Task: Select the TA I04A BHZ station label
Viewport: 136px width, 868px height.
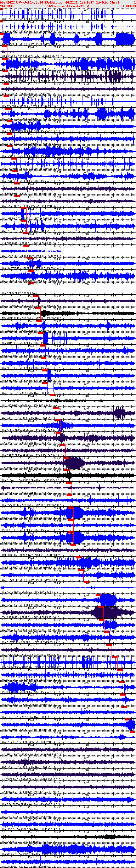Action: pos(31,81)
